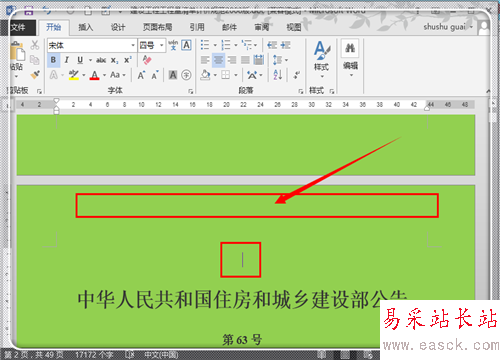
Task: Click the paragraph shading paint bucket
Action: point(205,75)
